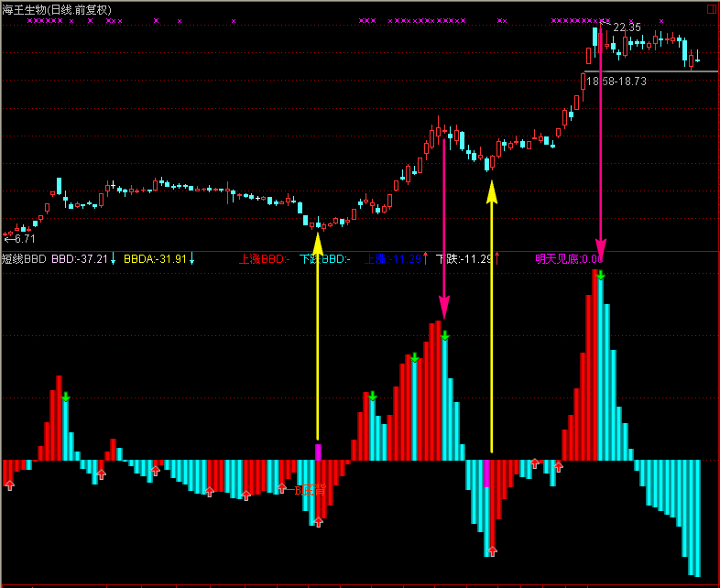This screenshot has width=720, height=588.
Task: Select the 短线BBD indicator name
Action: pos(24,259)
